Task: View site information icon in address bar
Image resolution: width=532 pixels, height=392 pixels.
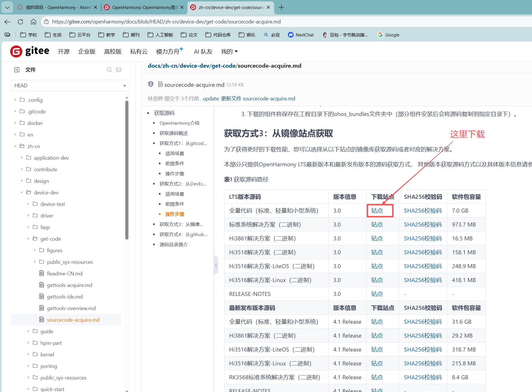Action: click(46, 22)
